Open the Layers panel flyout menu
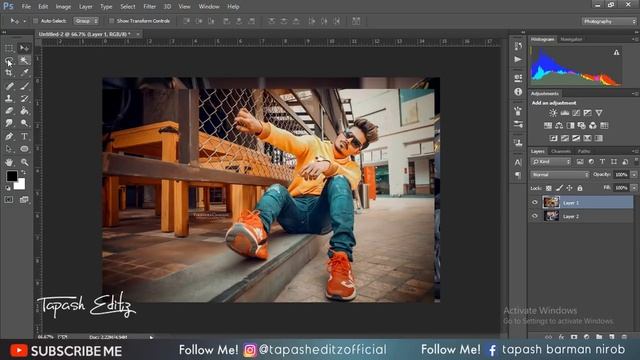Image resolution: width=640 pixels, height=360 pixels. (x=636, y=151)
